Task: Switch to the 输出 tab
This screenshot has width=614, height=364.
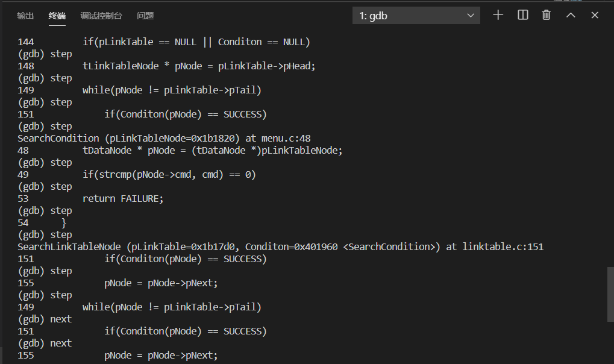Action: [25, 16]
